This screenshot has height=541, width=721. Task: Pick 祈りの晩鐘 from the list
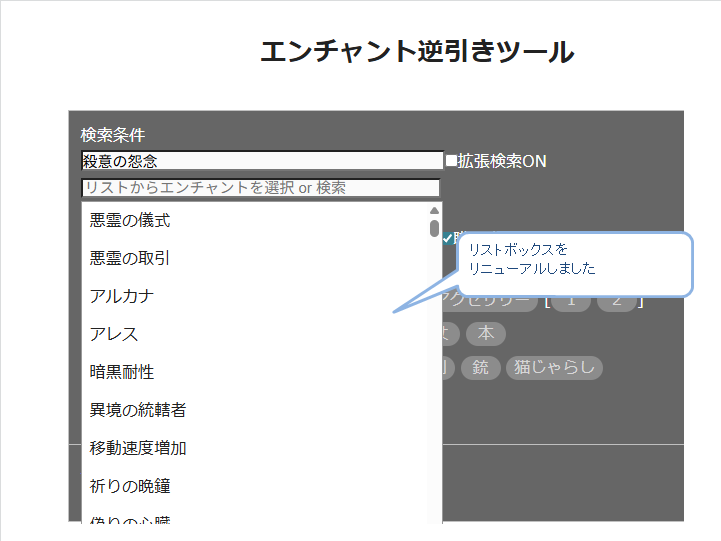click(130, 486)
